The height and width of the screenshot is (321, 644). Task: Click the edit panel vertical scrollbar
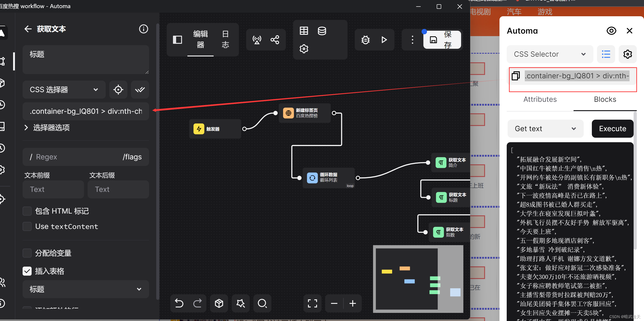pyautogui.click(x=158, y=161)
